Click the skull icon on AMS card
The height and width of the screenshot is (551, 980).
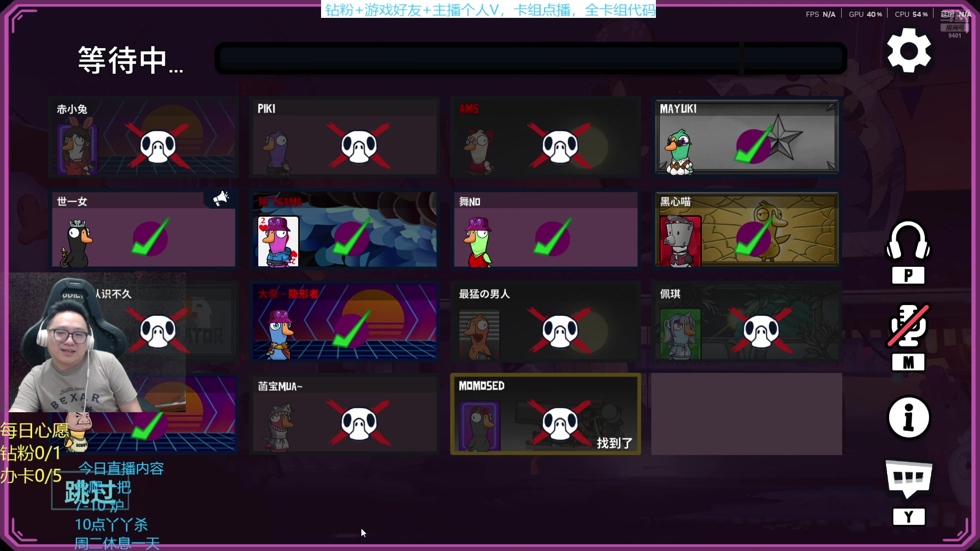tap(560, 146)
